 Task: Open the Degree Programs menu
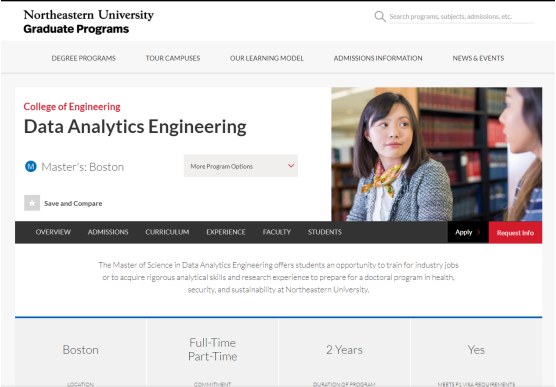[84, 58]
